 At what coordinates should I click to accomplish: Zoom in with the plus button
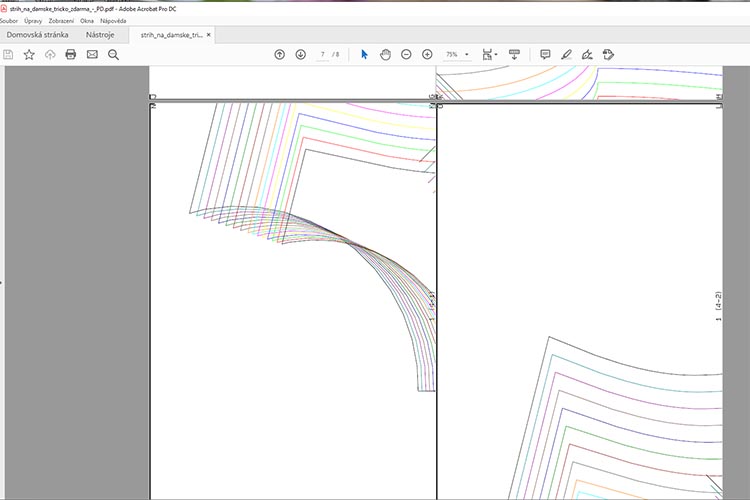pyautogui.click(x=427, y=54)
